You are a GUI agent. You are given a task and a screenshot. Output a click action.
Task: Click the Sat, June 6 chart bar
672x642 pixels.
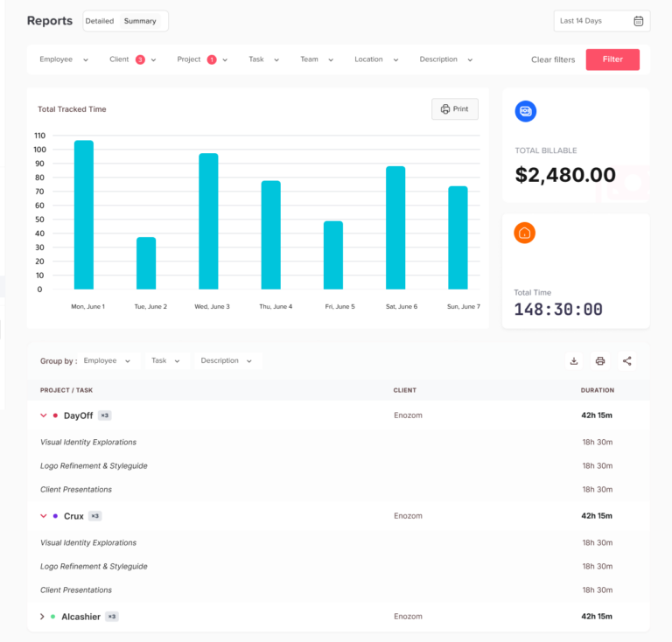pyautogui.click(x=395, y=227)
